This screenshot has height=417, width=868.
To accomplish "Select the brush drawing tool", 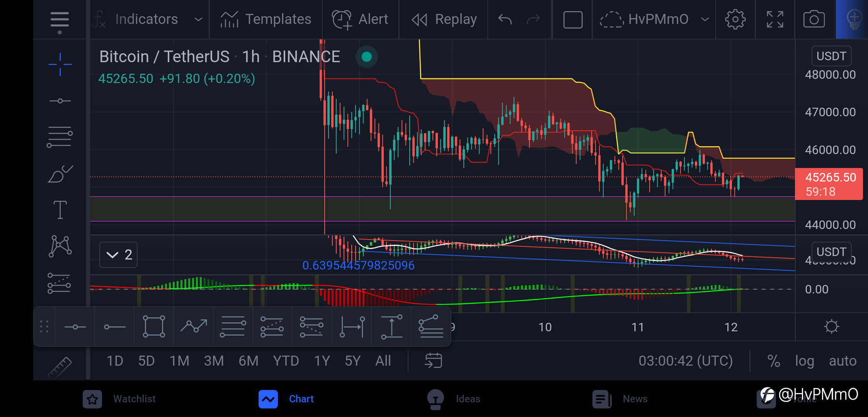I will click(60, 174).
